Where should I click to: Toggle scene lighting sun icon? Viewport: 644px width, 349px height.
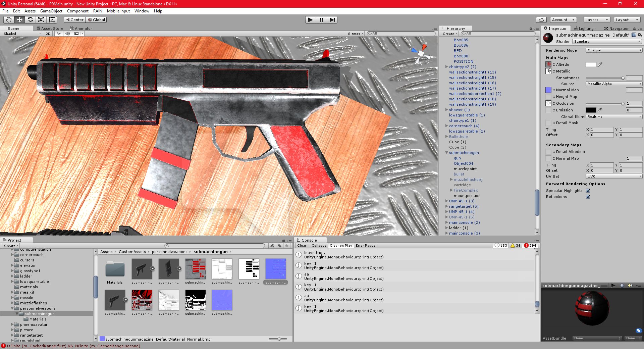coord(59,34)
